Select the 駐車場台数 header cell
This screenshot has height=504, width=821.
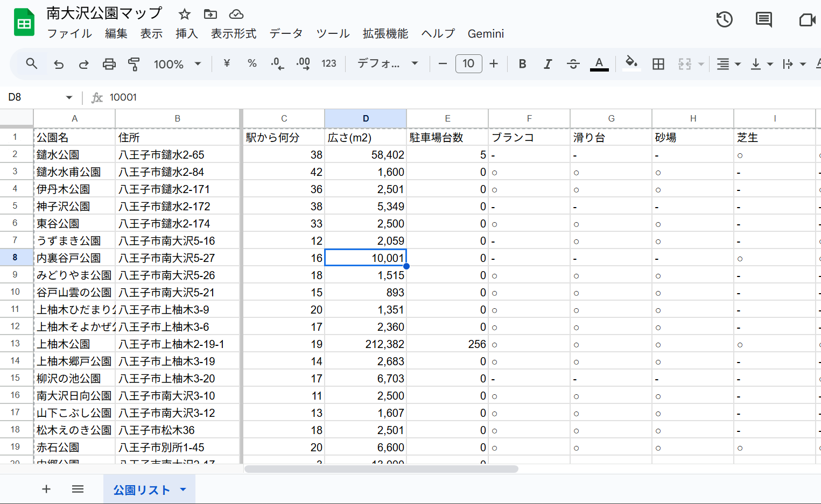click(447, 137)
